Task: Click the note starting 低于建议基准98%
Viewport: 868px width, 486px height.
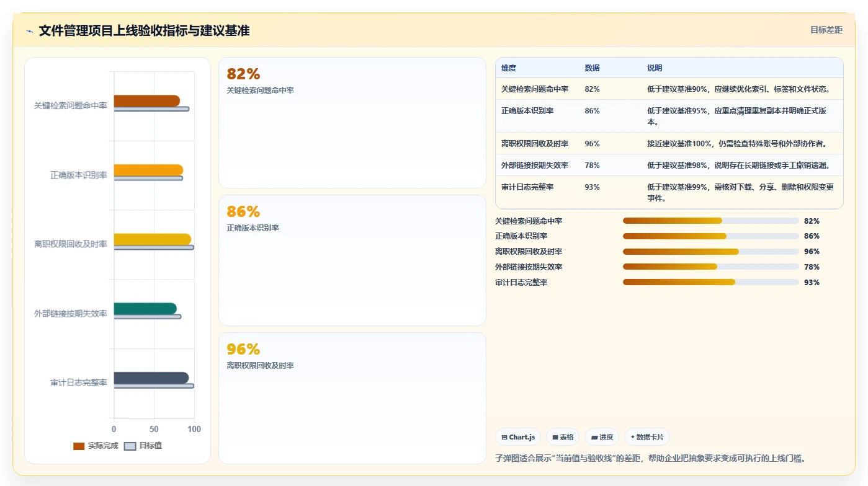Action: pos(738,166)
